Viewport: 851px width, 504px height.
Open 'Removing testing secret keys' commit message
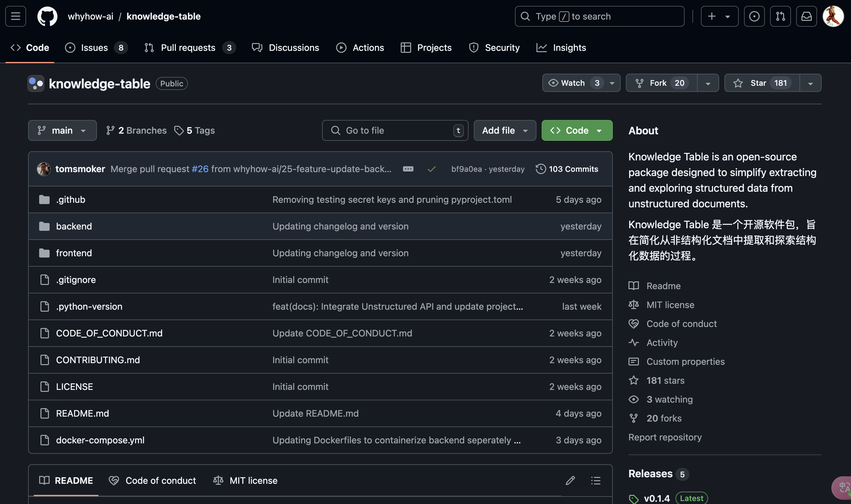[x=392, y=200]
